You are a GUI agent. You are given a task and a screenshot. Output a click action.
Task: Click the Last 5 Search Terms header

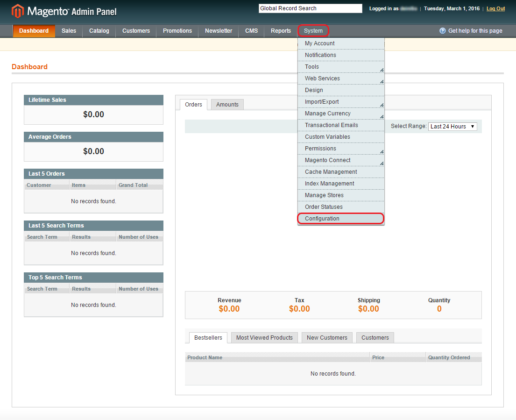[x=93, y=226]
